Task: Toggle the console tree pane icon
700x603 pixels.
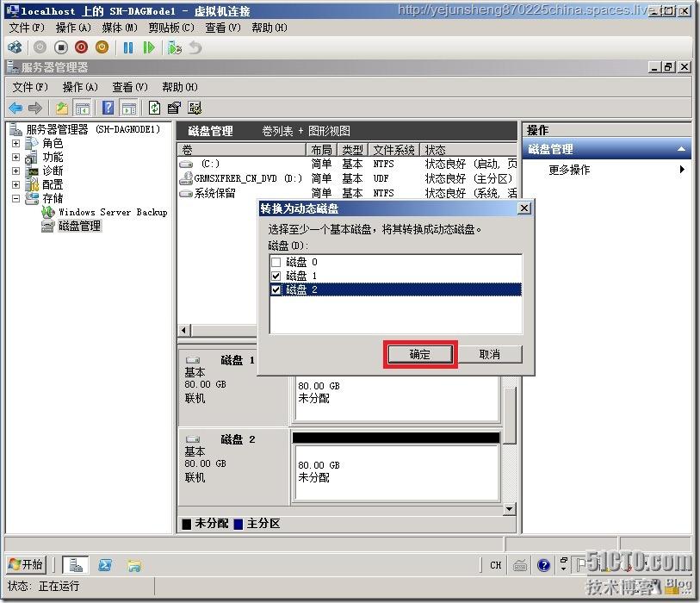Action: (81, 108)
